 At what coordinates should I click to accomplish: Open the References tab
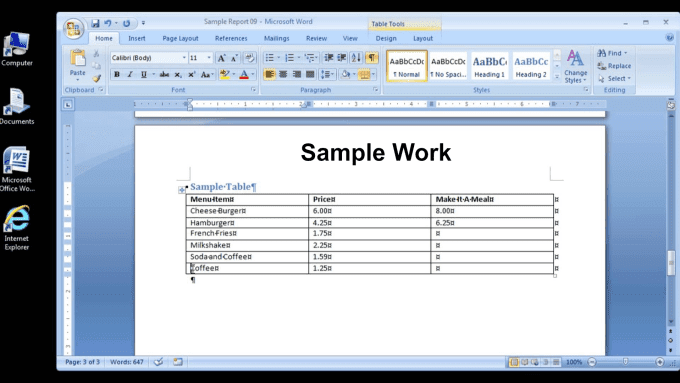point(231,38)
